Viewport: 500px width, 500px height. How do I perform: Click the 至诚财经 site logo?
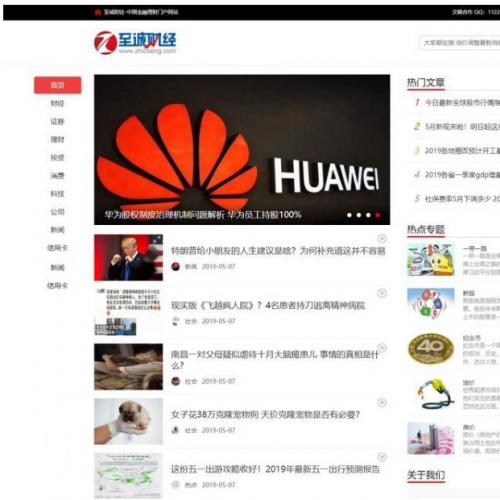pyautogui.click(x=135, y=43)
